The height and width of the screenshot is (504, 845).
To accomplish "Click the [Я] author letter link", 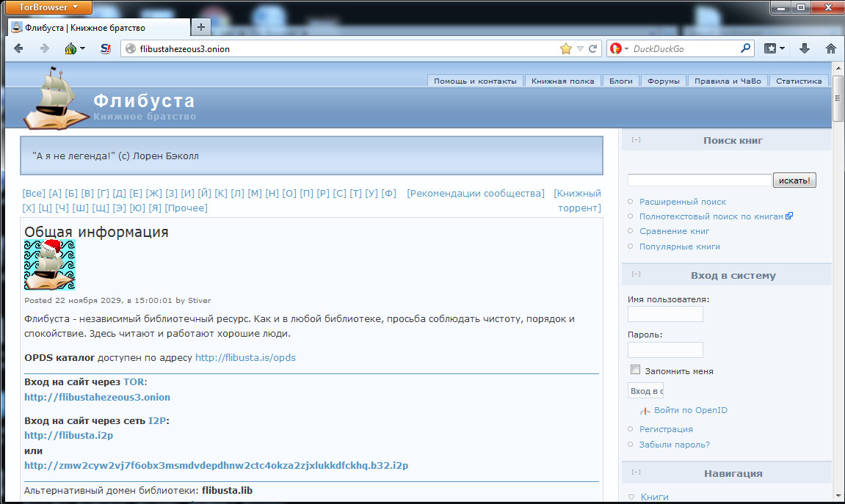I will 155,208.
